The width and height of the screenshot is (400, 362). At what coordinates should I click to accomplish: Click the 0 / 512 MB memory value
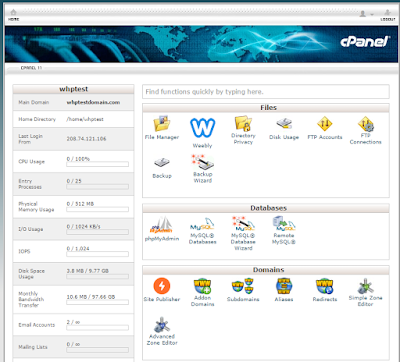pos(80,204)
